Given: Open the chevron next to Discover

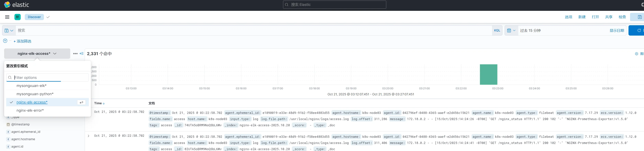Looking at the screenshot, I should 48,17.
